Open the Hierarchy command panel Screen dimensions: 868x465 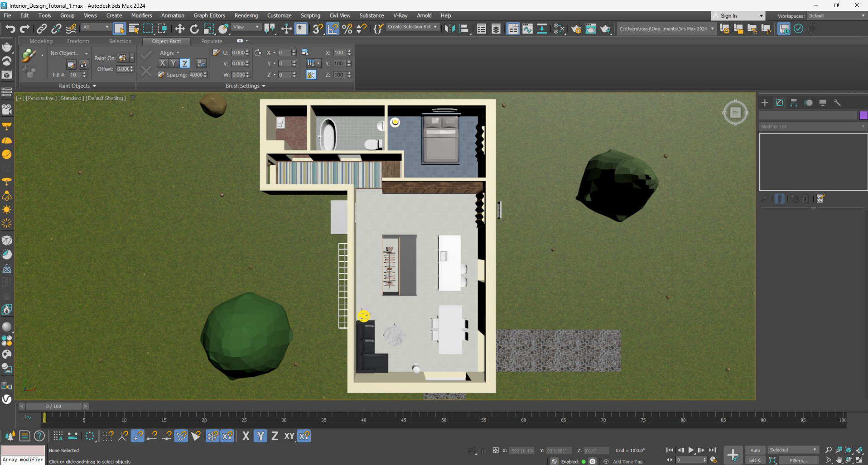tap(794, 103)
